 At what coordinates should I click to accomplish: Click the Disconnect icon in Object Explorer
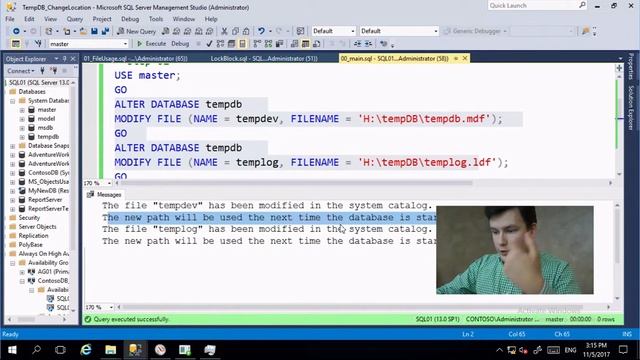pos(53,71)
